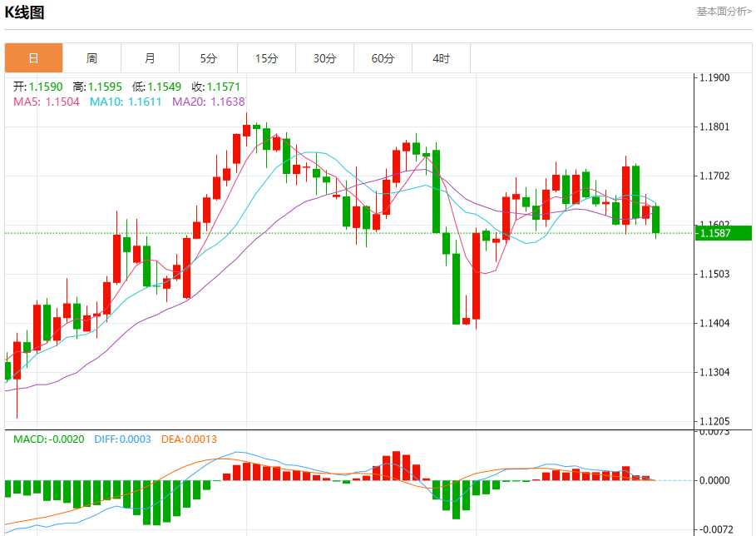
Task: Click the MA10: 1.1611 indicator label
Action: (126, 102)
